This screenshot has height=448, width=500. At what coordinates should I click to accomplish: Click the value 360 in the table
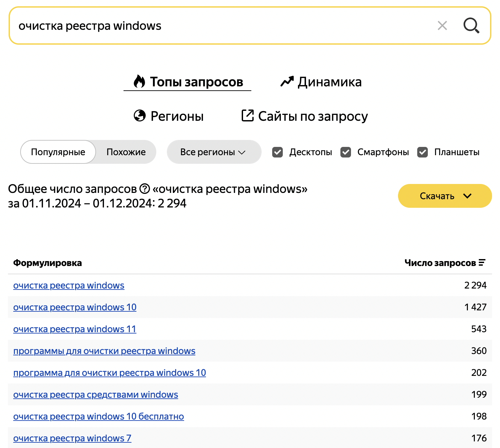tap(479, 351)
